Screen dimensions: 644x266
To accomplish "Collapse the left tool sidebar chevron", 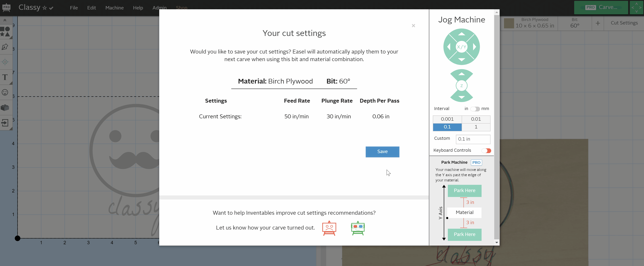I will coord(5,20).
